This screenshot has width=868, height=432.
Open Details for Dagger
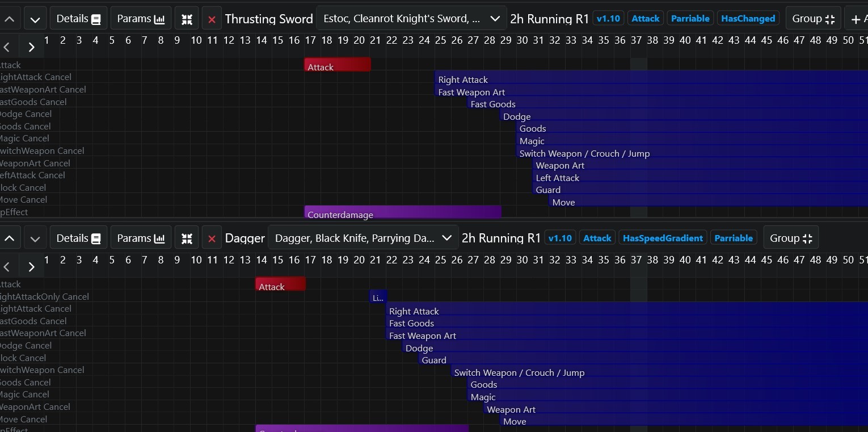(x=78, y=238)
